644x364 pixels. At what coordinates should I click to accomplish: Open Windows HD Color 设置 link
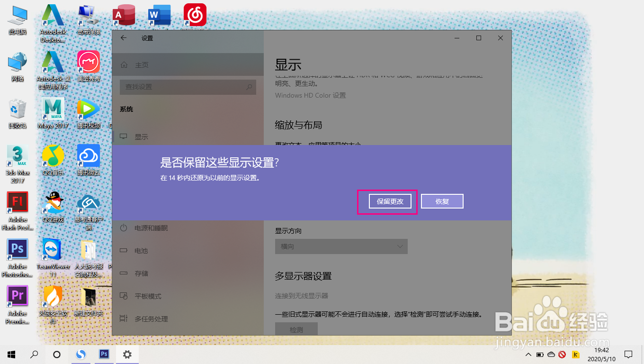pyautogui.click(x=310, y=95)
